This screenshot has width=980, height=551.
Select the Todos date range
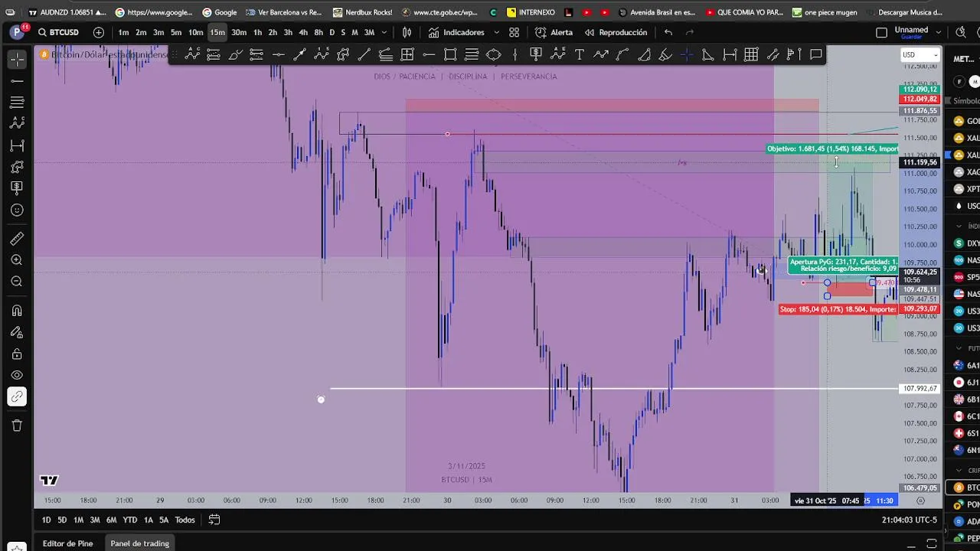point(185,520)
